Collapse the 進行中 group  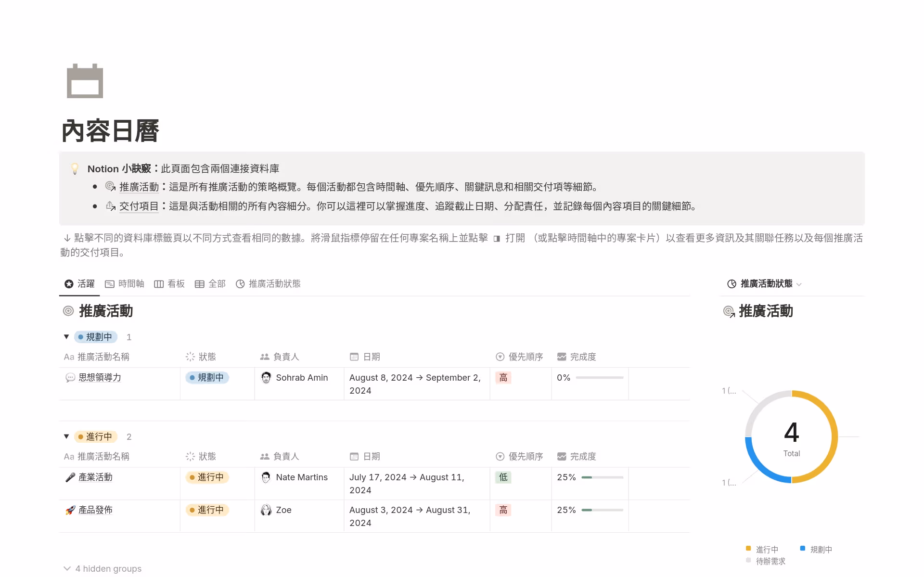66,436
